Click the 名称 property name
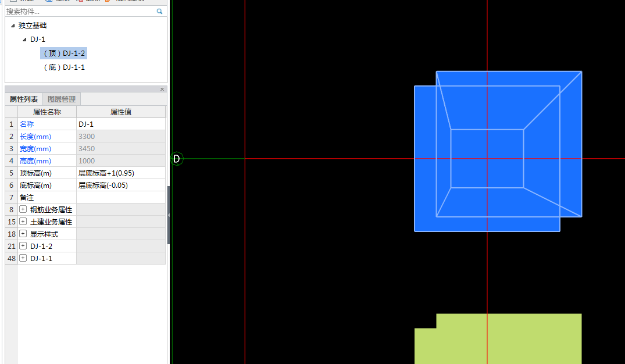 click(x=27, y=124)
